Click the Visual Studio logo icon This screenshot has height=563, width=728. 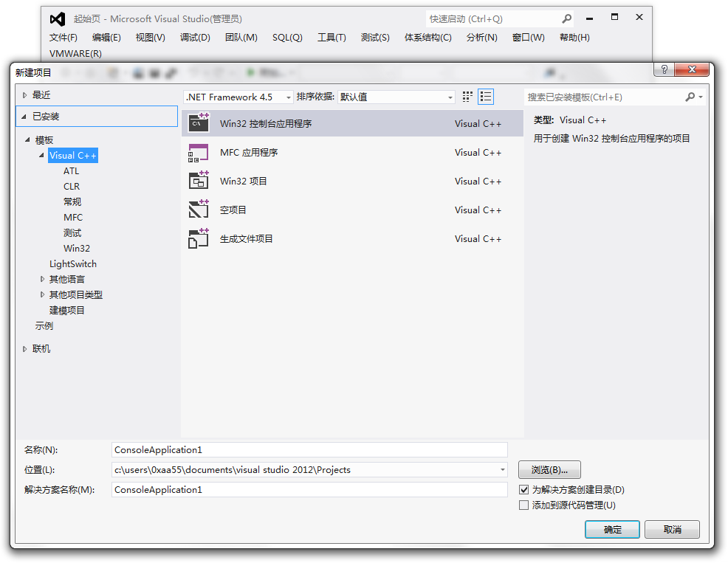tap(58, 19)
